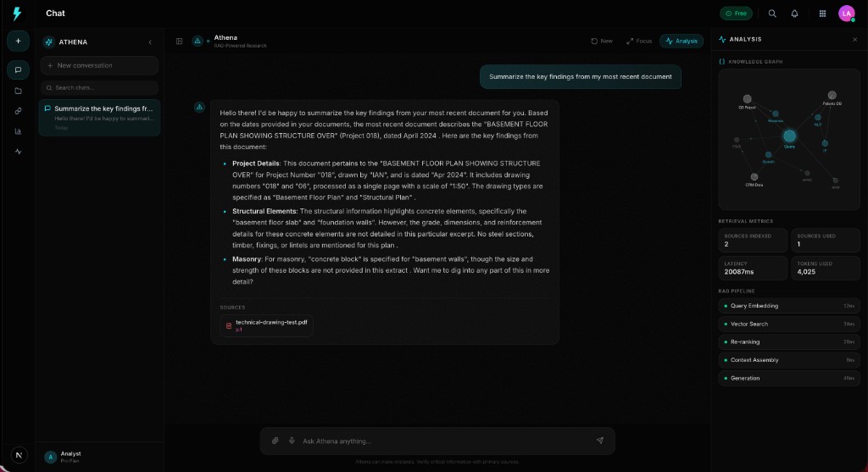This screenshot has width=868, height=472.
Task: Select the 'Summarize the key findings' conversation
Action: pos(99,117)
